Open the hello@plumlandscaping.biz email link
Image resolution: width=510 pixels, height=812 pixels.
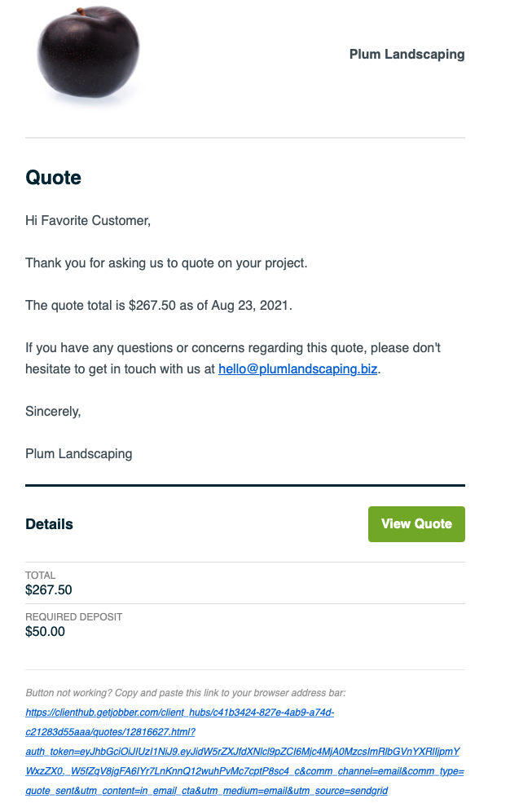297,368
